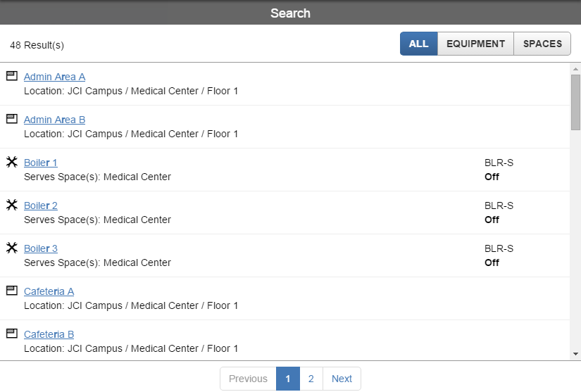Click the equipment wrench icon for Boiler 1
This screenshot has height=392, width=581.
(x=11, y=162)
